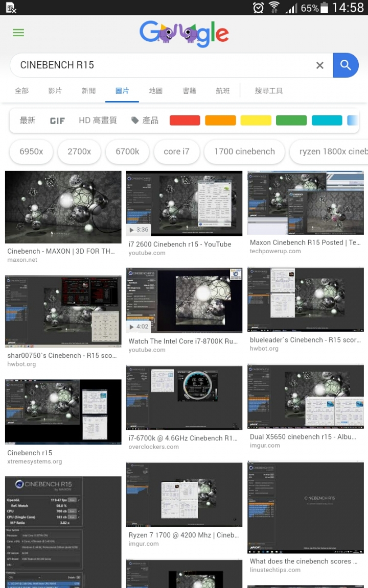Tap the notification icon in status bar
This screenshot has width=368, height=588.
coord(11,8)
